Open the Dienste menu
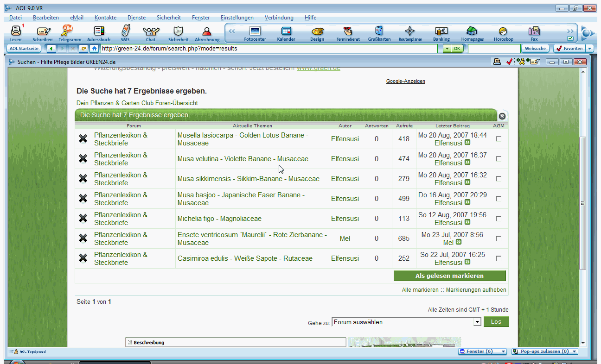Screen dimensions: 601x364 (136, 18)
